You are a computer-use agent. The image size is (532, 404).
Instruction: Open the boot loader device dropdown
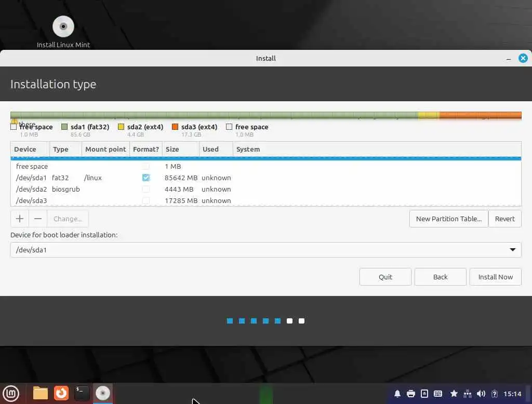point(265,250)
